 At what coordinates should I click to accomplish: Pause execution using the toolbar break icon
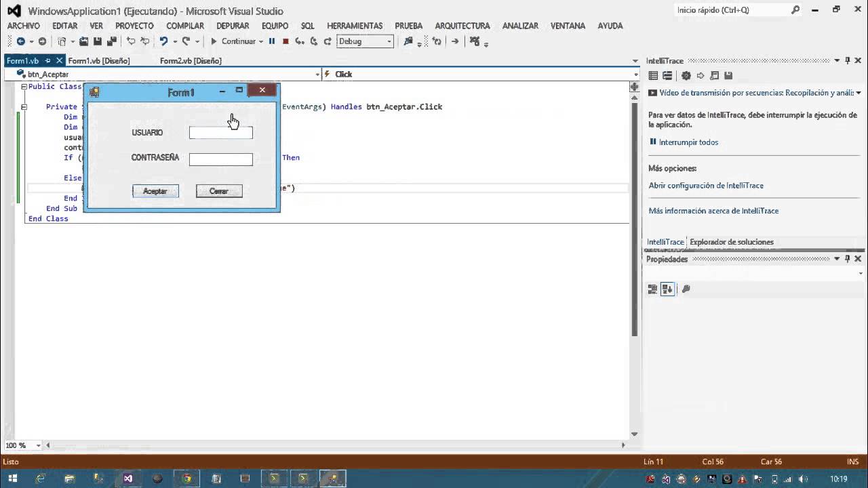(272, 41)
